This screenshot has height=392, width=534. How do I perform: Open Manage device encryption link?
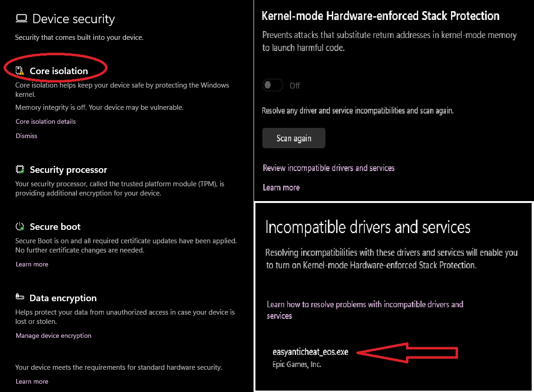(x=53, y=335)
